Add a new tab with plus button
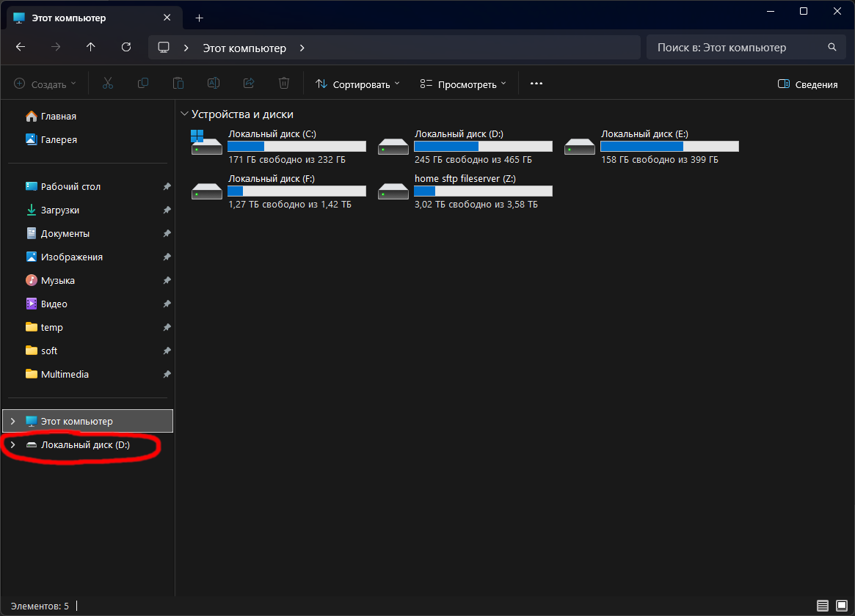Viewport: 855px width, 616px height. tap(200, 18)
